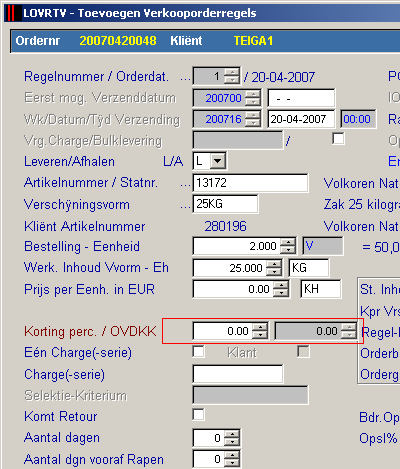400x469 pixels.
Task: Increase Wk Verzending 200716 with the up spinner
Action: [x=253, y=115]
